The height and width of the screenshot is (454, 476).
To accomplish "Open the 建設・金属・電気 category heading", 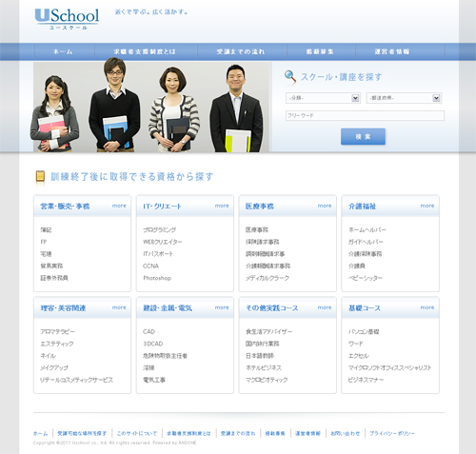I will pyautogui.click(x=168, y=308).
